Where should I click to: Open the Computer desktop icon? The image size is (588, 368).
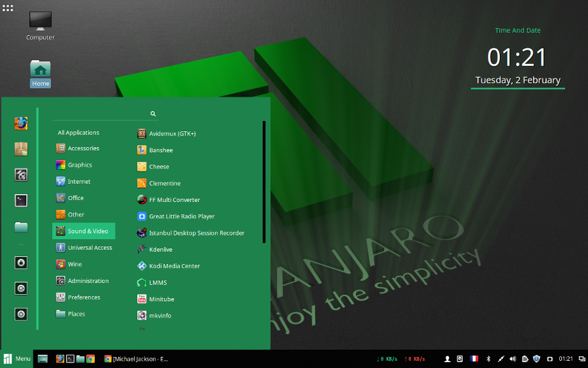coord(40,25)
